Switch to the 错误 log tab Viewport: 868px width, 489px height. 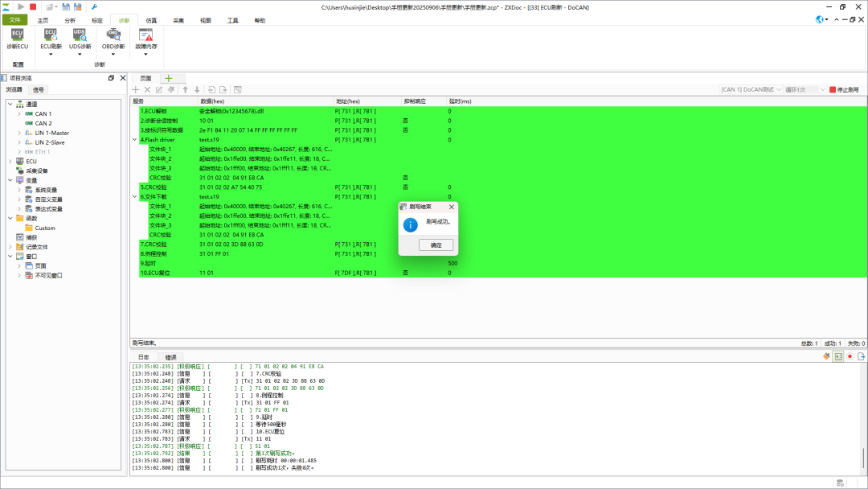(x=170, y=356)
